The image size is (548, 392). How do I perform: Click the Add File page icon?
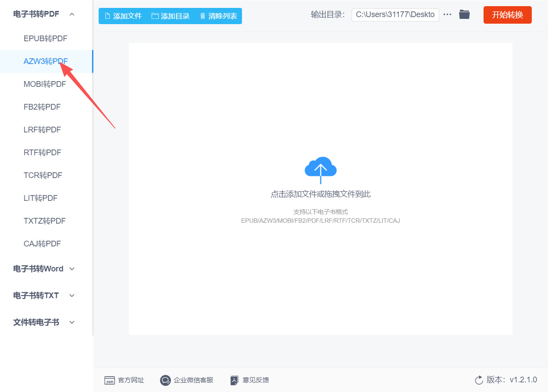[x=107, y=16]
